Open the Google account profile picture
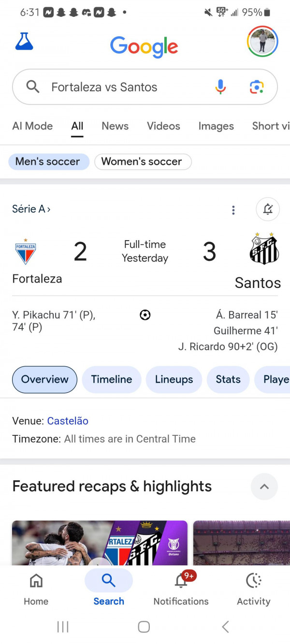 [262, 42]
